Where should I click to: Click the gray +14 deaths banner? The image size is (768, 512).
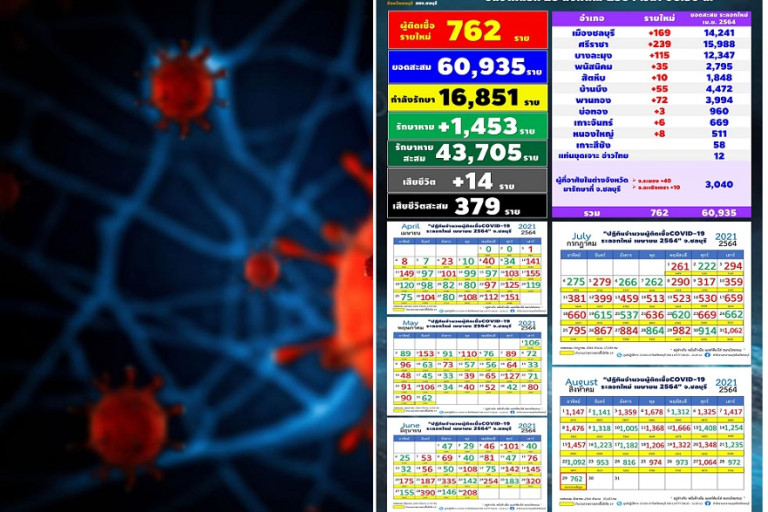pos(467,180)
